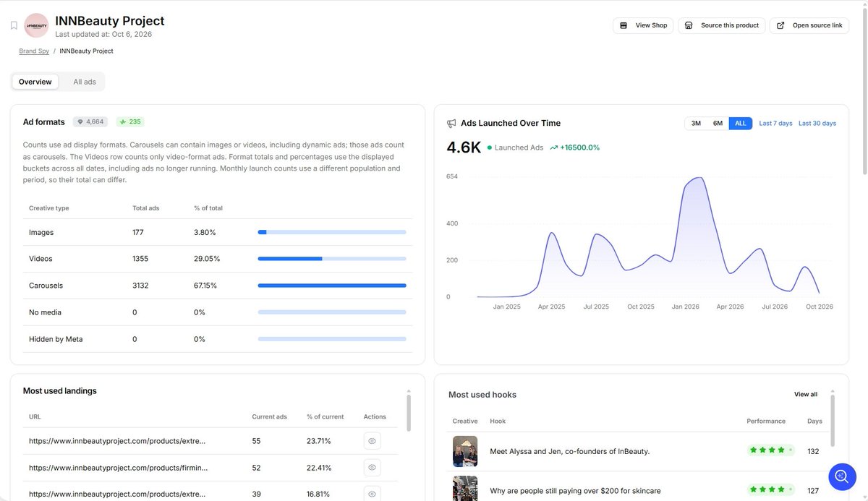Image resolution: width=868 pixels, height=501 pixels.
Task: View Shop for INNBeauty Project
Action: (643, 25)
